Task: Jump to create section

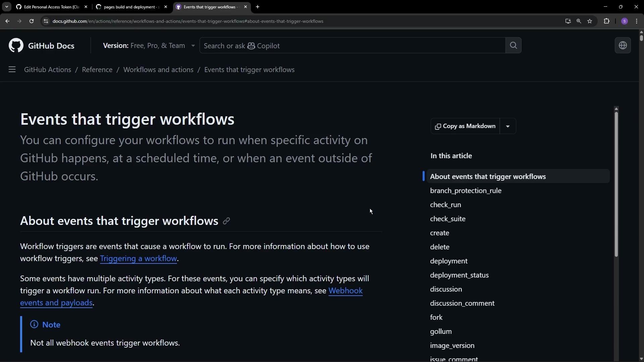Action: click(x=439, y=233)
